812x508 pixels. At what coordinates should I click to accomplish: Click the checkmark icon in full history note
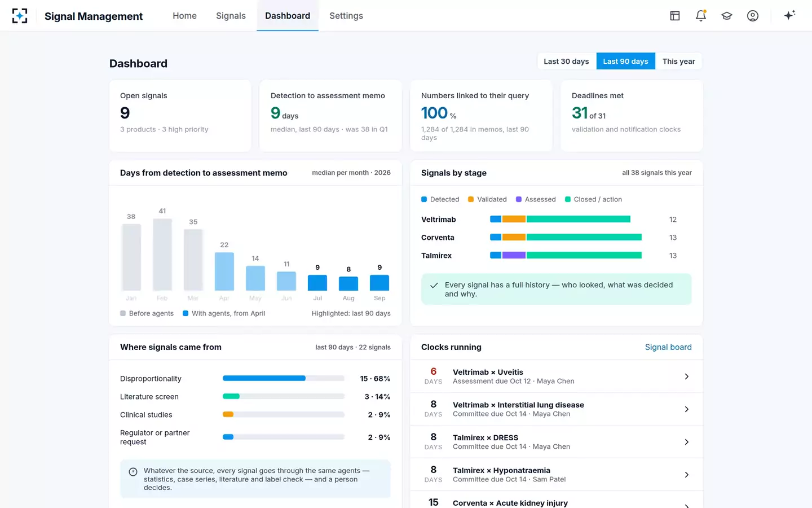click(x=434, y=285)
